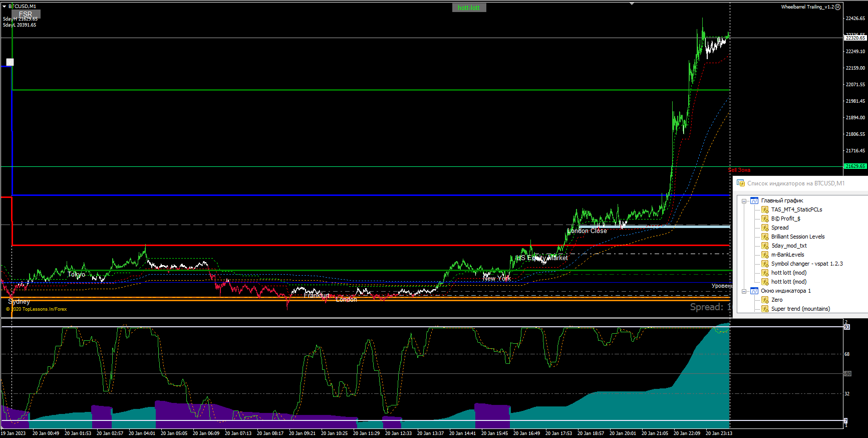Image resolution: width=868 pixels, height=438 pixels.
Task: Open the BTCUSD,M1 chart dropdown arrow
Action: pyautogui.click(x=4, y=7)
